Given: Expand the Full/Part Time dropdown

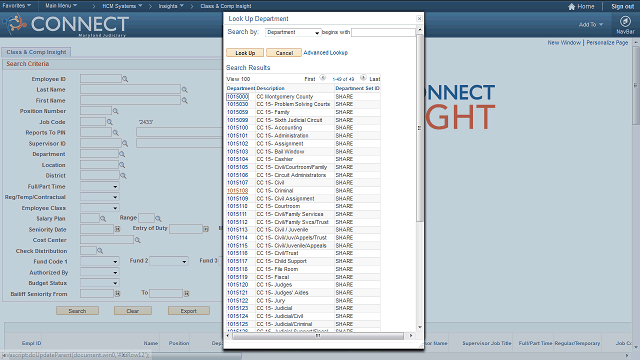Looking at the screenshot, I should [x=100, y=187].
